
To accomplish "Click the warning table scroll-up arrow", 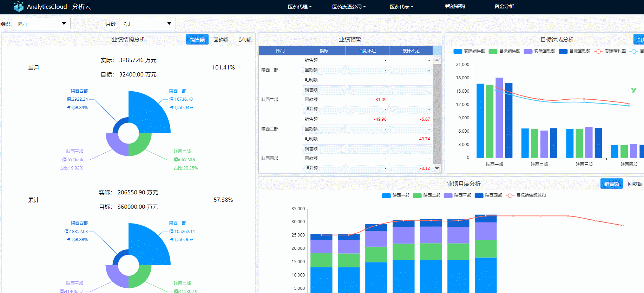I will pos(437,60).
